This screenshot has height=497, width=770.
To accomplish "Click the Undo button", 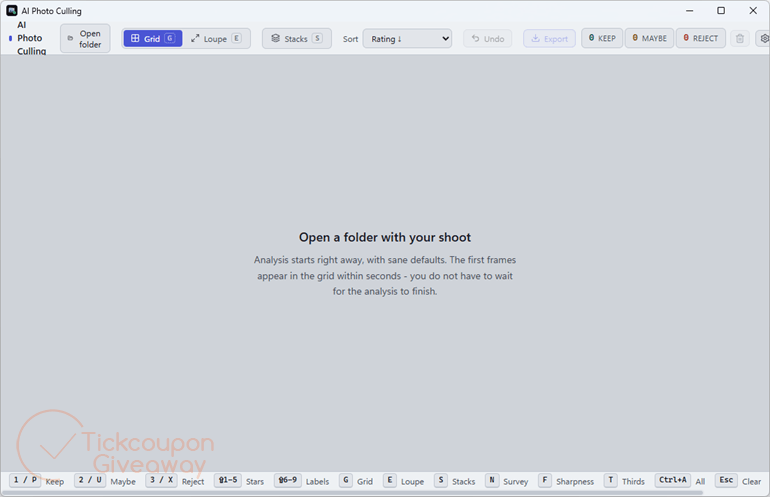I will [x=488, y=38].
